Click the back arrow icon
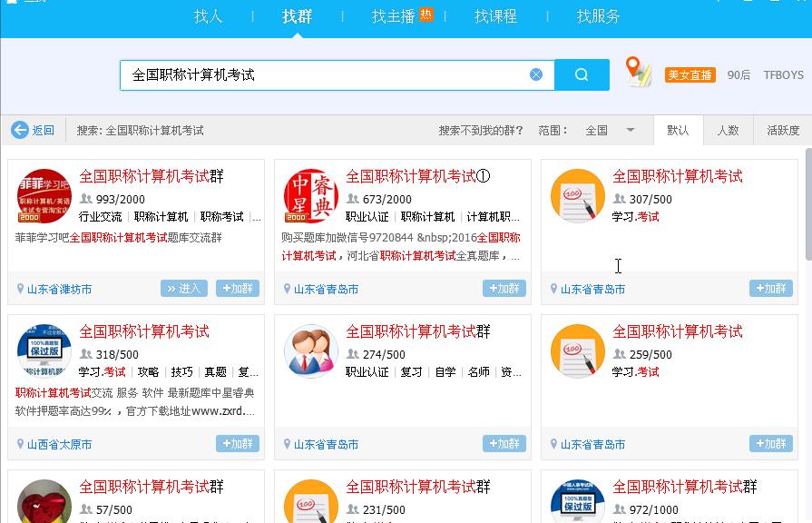This screenshot has width=812, height=523. [x=20, y=130]
